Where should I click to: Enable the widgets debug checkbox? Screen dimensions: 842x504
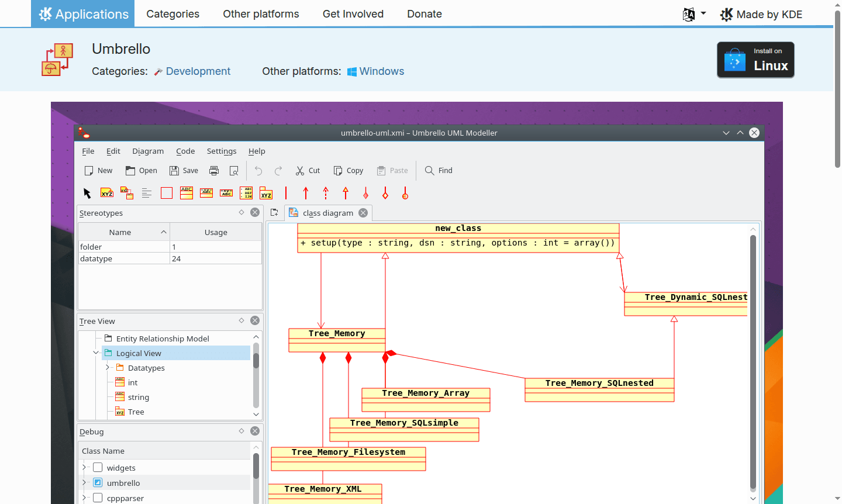tap(98, 467)
